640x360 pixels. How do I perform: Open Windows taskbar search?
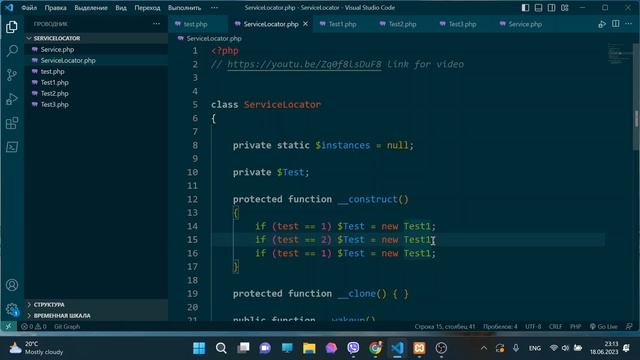221,348
